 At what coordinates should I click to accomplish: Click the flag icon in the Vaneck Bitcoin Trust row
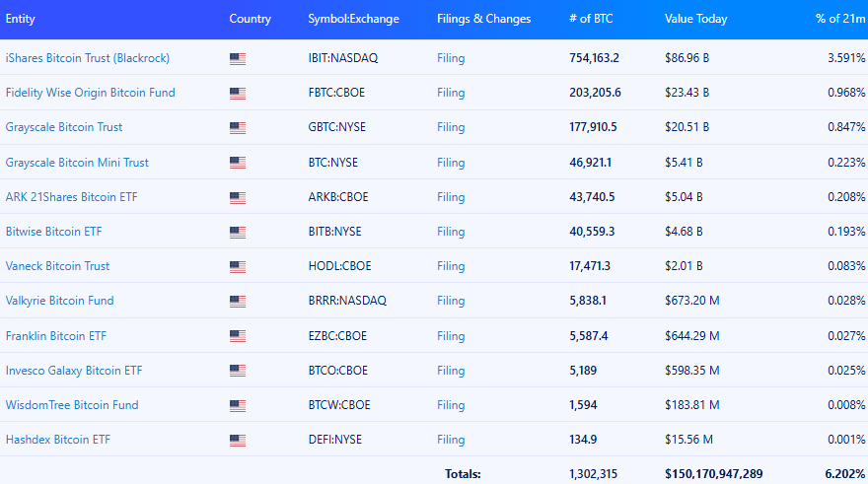click(x=237, y=267)
